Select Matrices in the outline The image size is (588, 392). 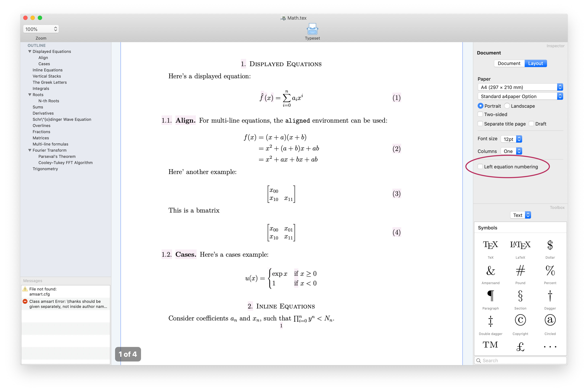41,138
